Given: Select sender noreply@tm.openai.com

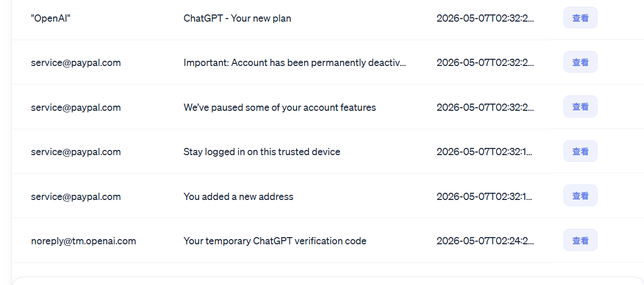Looking at the screenshot, I should click(x=84, y=241).
